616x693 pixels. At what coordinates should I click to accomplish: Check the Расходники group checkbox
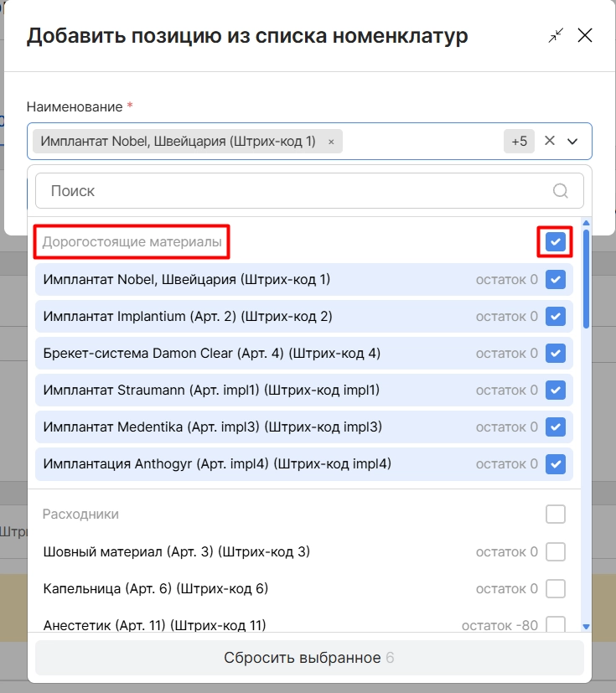tap(556, 514)
